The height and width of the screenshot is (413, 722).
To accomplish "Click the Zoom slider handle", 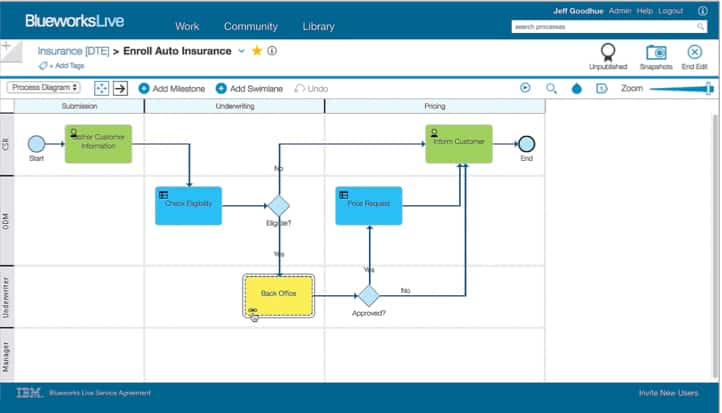I will coord(709,88).
